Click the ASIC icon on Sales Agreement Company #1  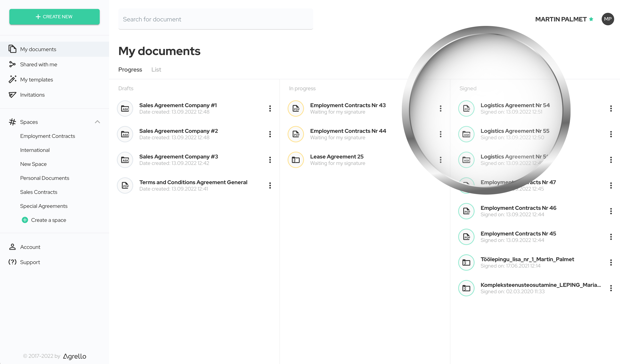(x=125, y=109)
